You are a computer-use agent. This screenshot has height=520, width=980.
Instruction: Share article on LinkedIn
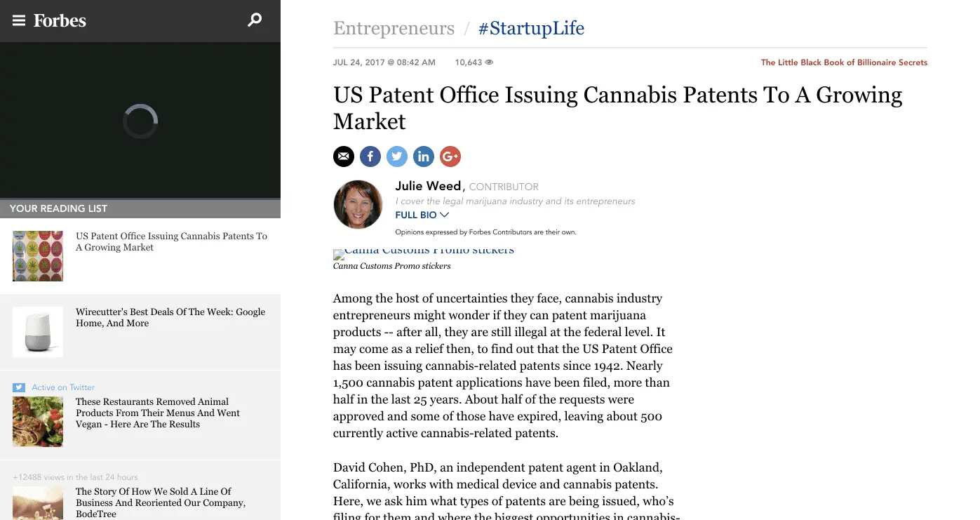click(x=424, y=156)
